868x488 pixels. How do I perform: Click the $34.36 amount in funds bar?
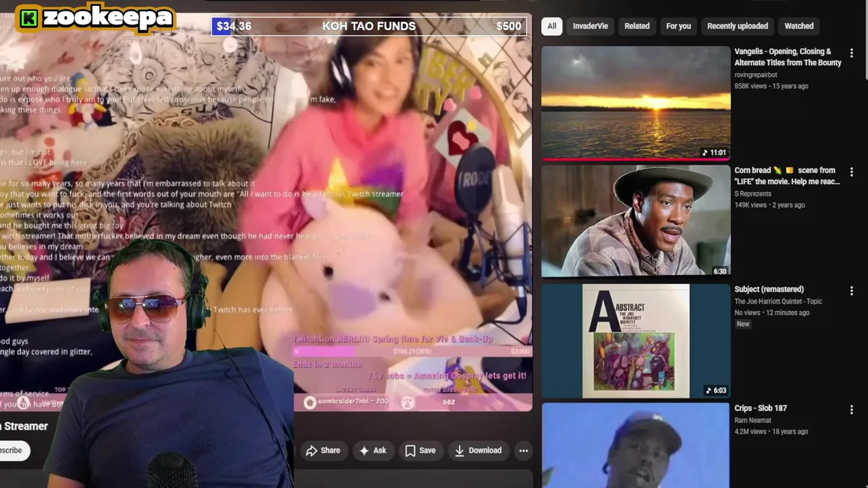click(233, 26)
